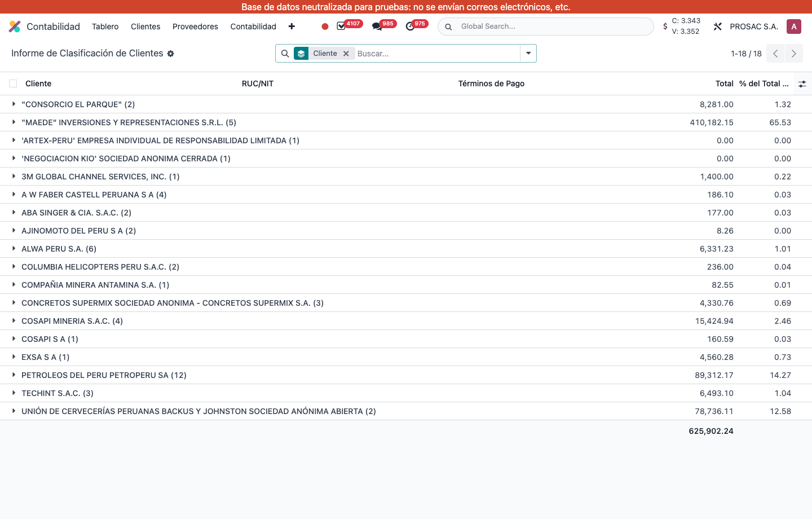Open the conversations icon with badge 985
The height and width of the screenshot is (519, 812).
coord(377,27)
